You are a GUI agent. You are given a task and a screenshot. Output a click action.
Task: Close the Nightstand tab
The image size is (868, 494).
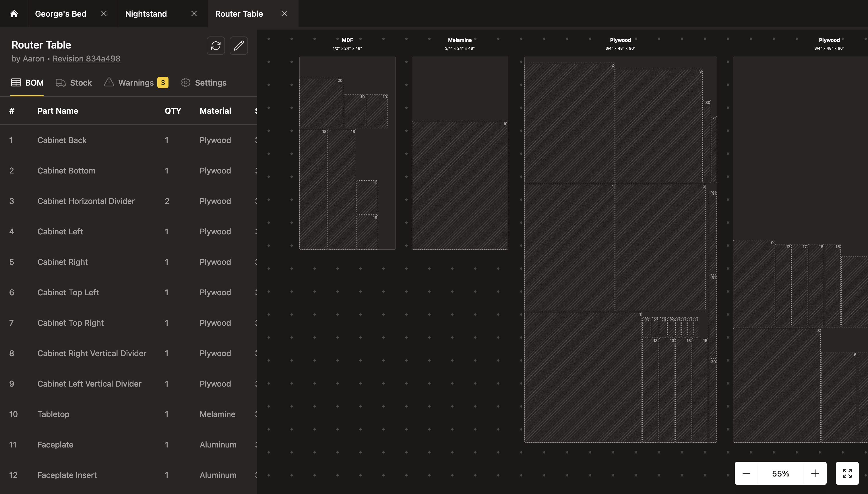click(x=194, y=13)
